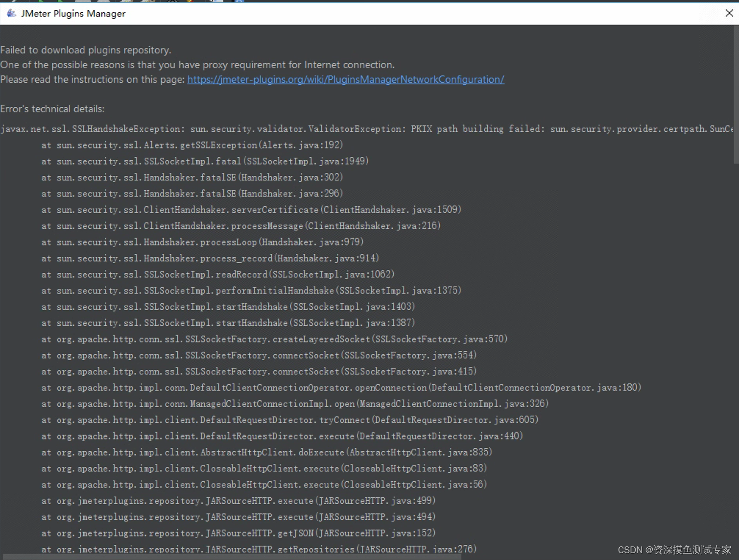Click the javax.net.ssl.SSLHandshakeException line
This screenshot has height=560, width=739.
(x=366, y=129)
